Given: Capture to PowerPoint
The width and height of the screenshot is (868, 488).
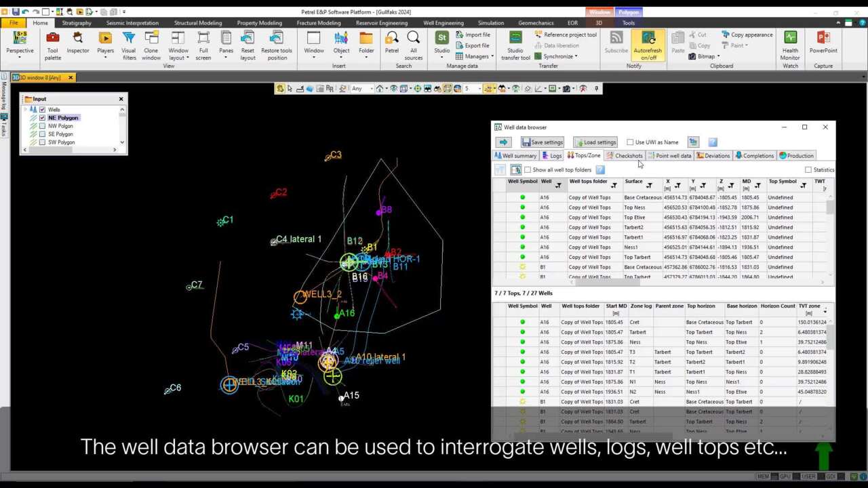Looking at the screenshot, I should click(x=823, y=43).
